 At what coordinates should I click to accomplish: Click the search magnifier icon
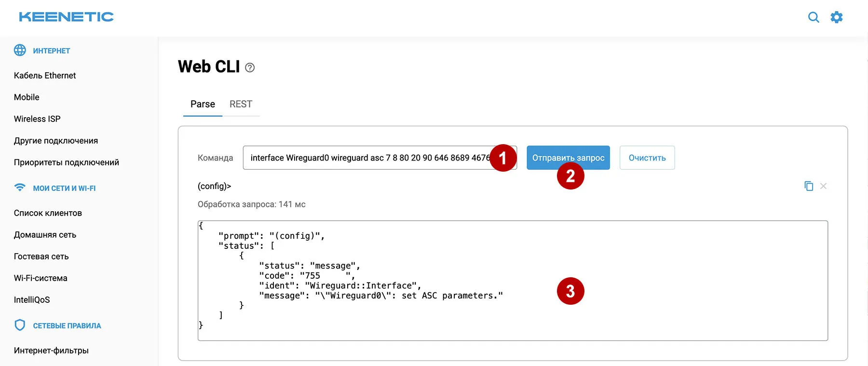point(814,17)
